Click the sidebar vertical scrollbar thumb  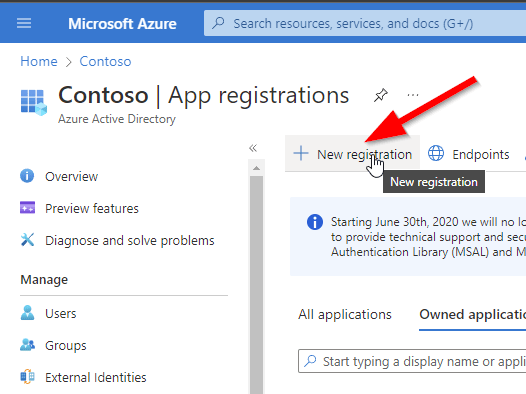[x=256, y=285]
